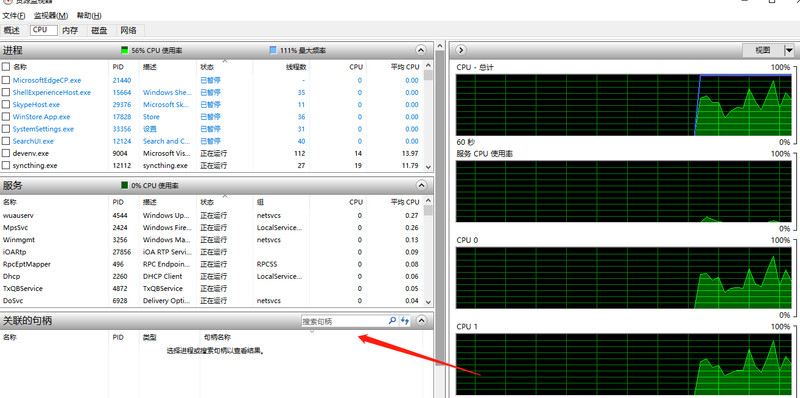Collapse the 进程 section chevron
Screen dimensions: 800x398
pos(421,50)
